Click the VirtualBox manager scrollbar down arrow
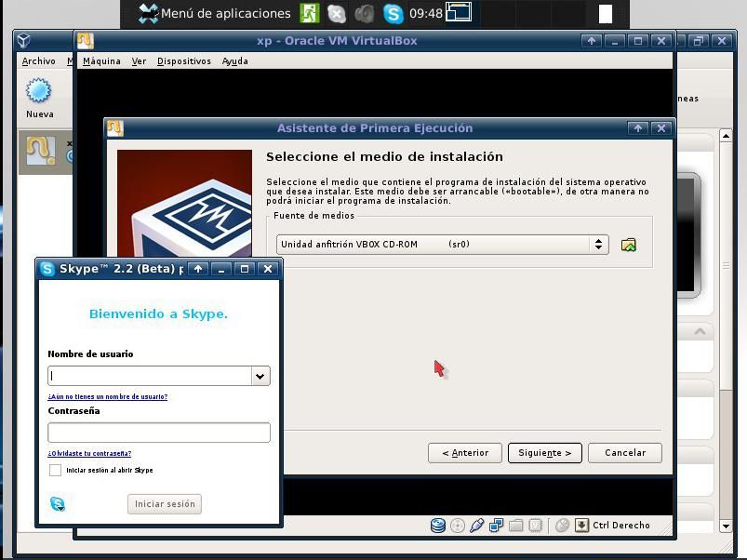The image size is (747, 560). coord(726,527)
